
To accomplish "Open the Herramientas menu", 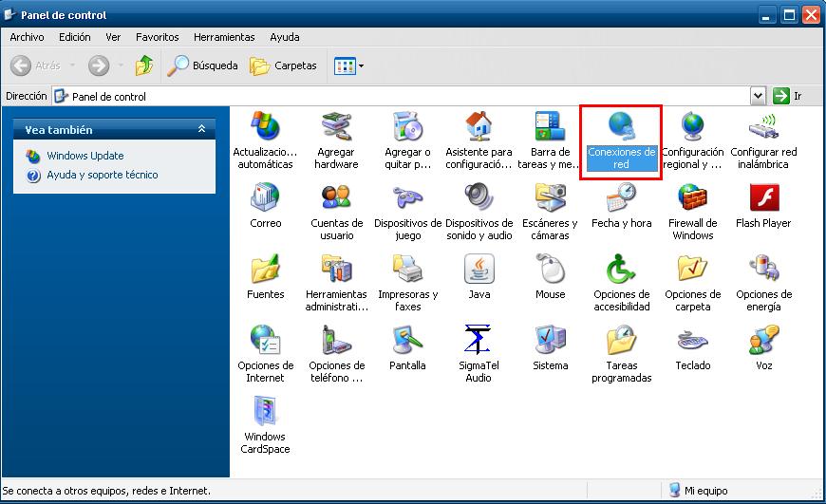I will coord(224,37).
